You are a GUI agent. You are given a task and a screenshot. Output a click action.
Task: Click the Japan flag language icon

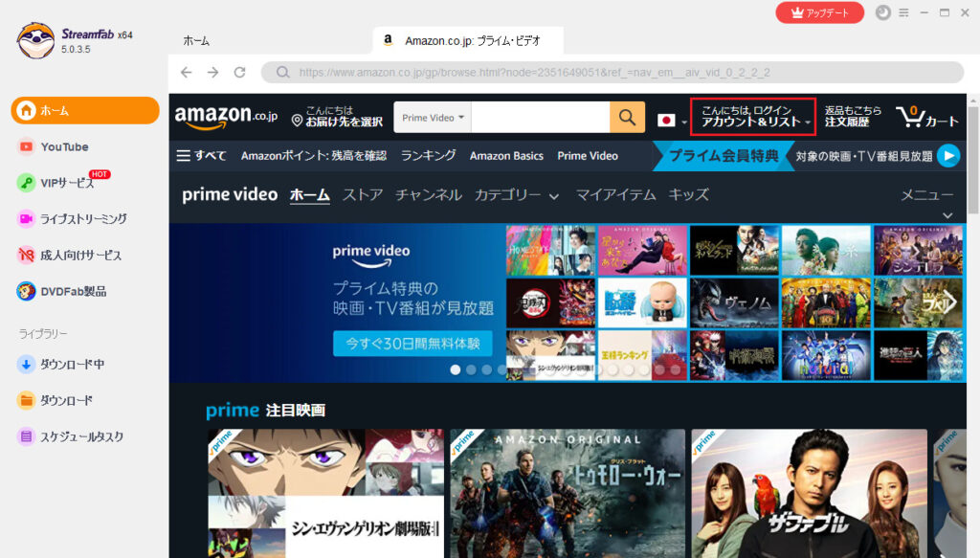coord(666,120)
